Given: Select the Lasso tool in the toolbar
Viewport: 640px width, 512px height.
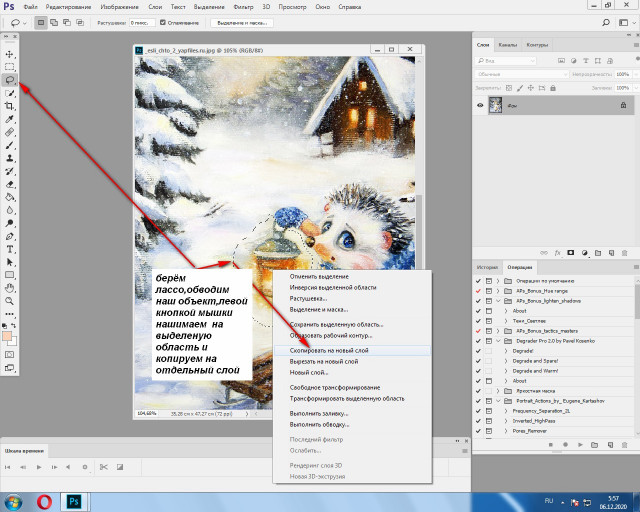Looking at the screenshot, I should (x=10, y=79).
